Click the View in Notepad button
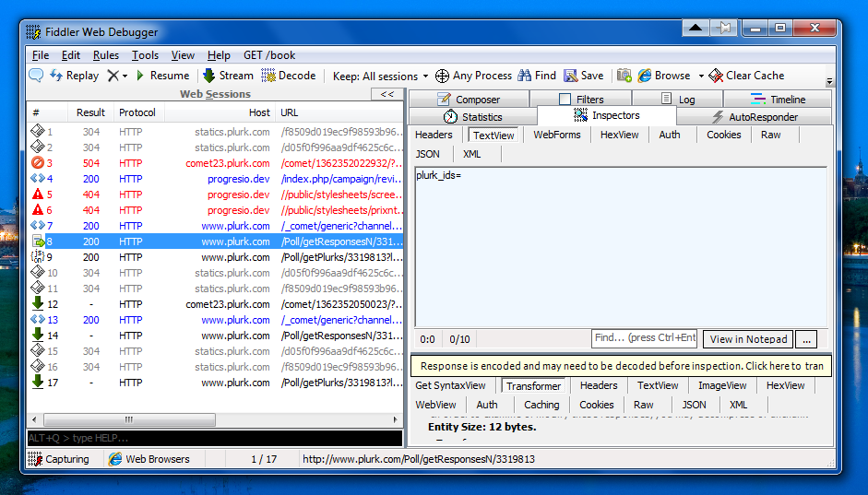The width and height of the screenshot is (868, 495). tap(748, 339)
